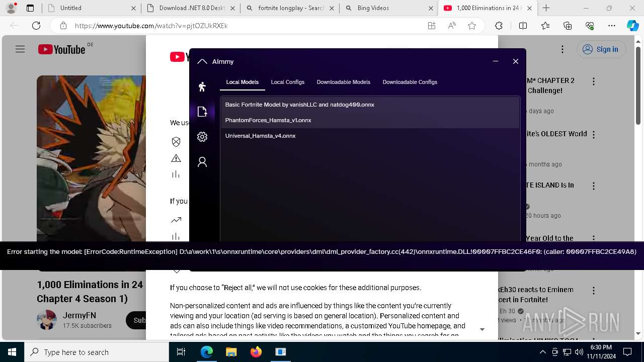Select Universal_Hamsta_v4.onnx model
644x362 pixels.
click(370, 136)
